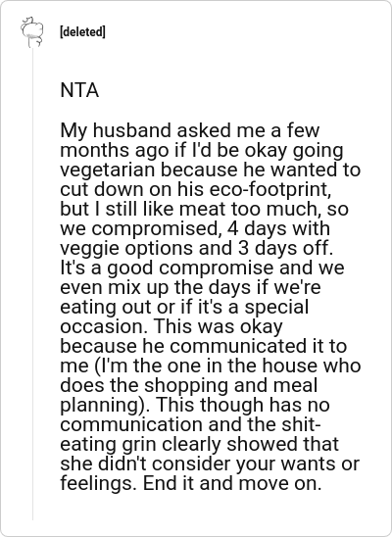The width and height of the screenshot is (392, 537).
Task: Click the phrase 'we compromised, 4 days with'
Action: (195, 228)
